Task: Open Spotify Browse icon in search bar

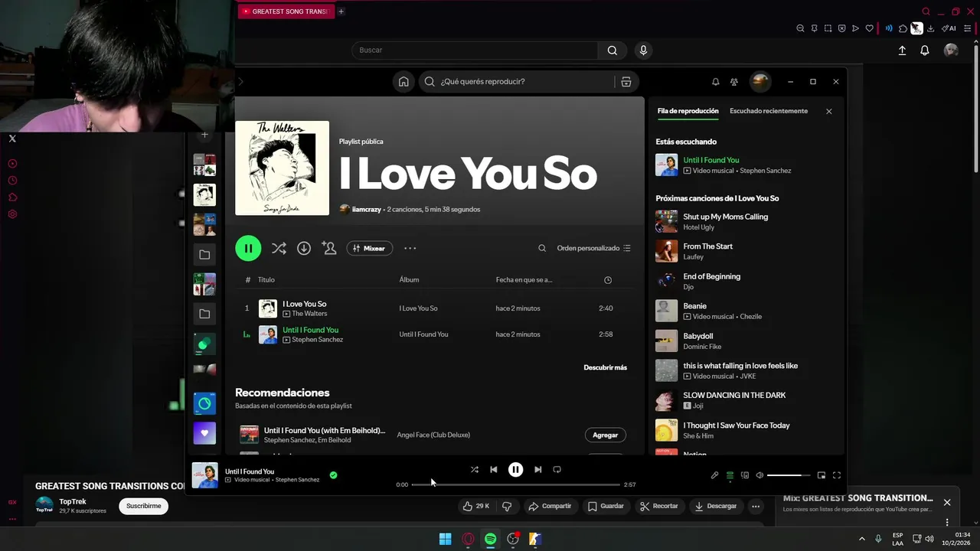Action: [x=626, y=82]
